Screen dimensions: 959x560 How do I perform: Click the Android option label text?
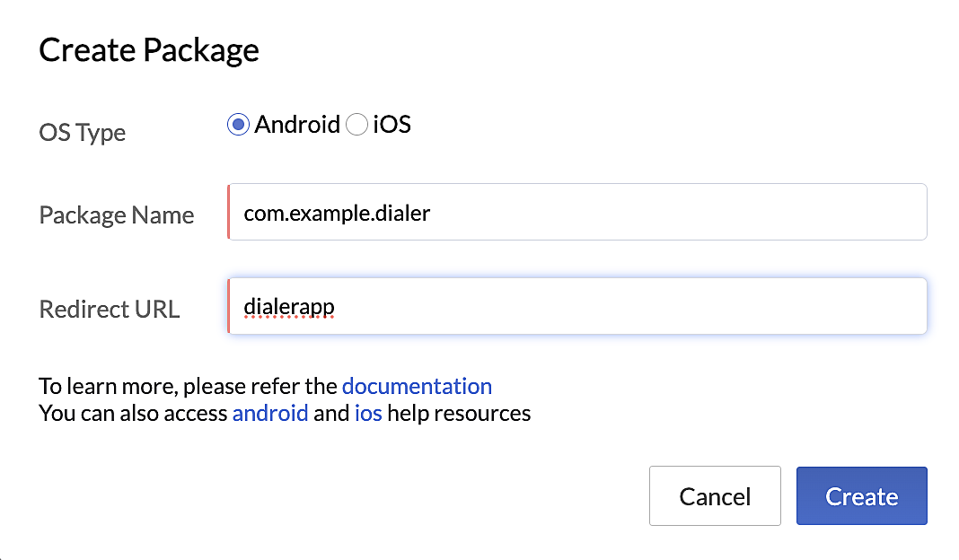[x=297, y=125]
